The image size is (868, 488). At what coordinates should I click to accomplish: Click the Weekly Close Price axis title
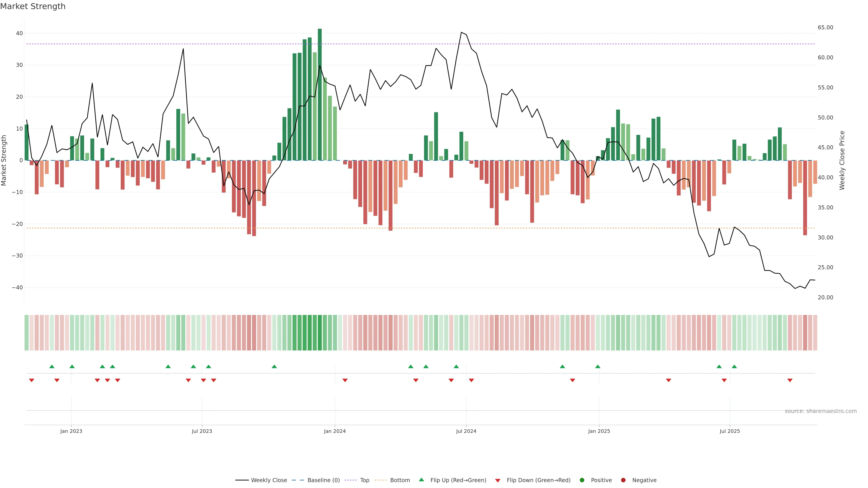pos(842,160)
